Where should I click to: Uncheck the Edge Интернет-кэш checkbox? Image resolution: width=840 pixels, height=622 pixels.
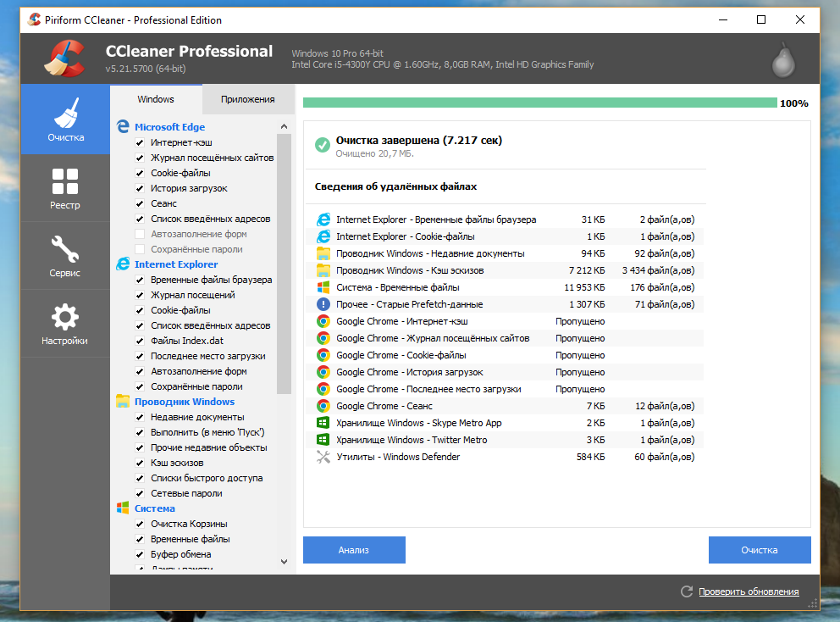point(140,142)
